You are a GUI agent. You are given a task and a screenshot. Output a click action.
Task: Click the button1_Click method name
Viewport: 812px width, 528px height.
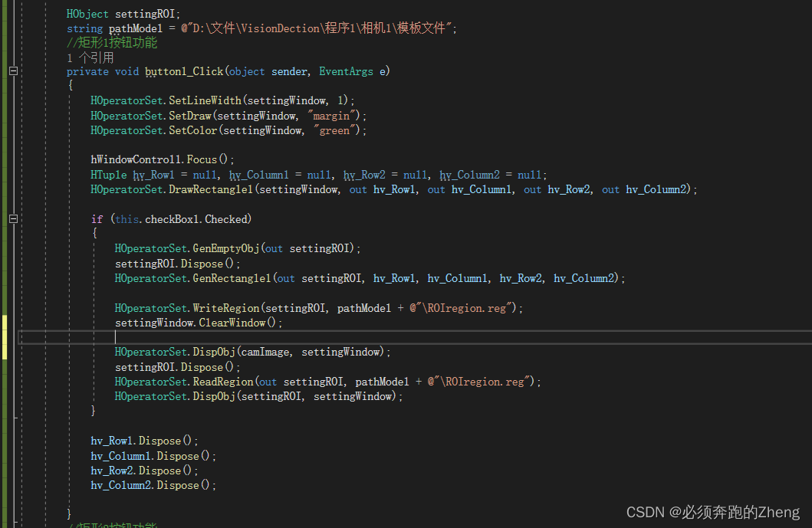184,71
